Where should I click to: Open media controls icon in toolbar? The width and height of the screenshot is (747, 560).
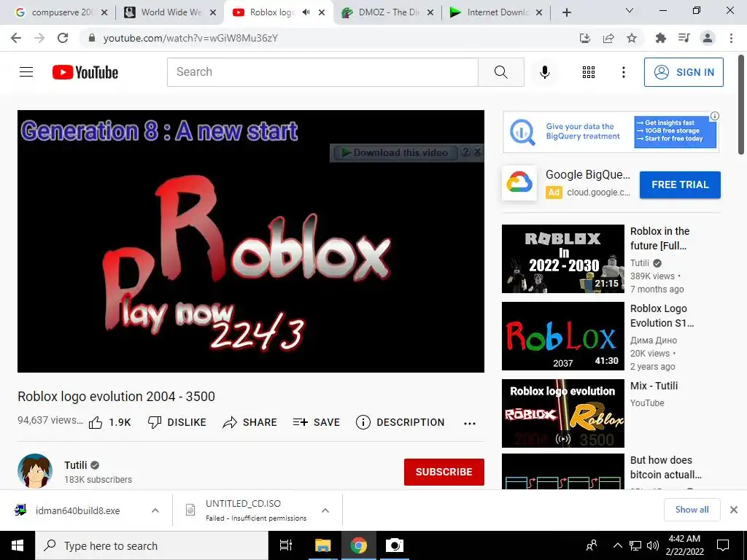[x=684, y=38]
